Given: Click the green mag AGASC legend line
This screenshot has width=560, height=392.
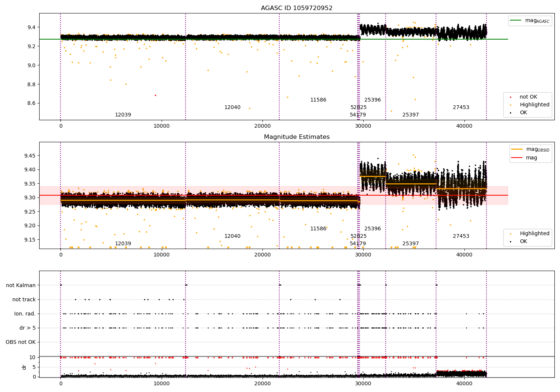Looking at the screenshot, I should (516, 21).
